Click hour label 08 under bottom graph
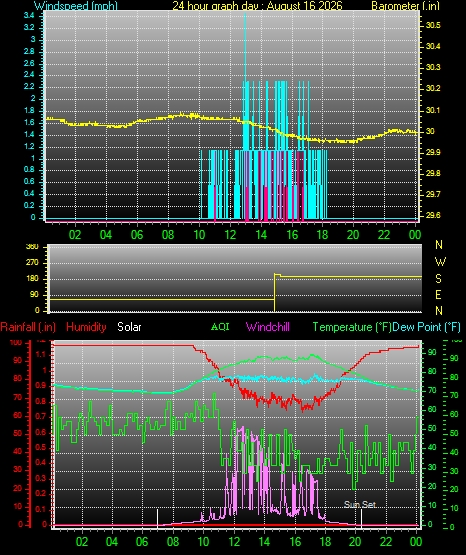Screen dimensions: 466x555 tap(173, 542)
